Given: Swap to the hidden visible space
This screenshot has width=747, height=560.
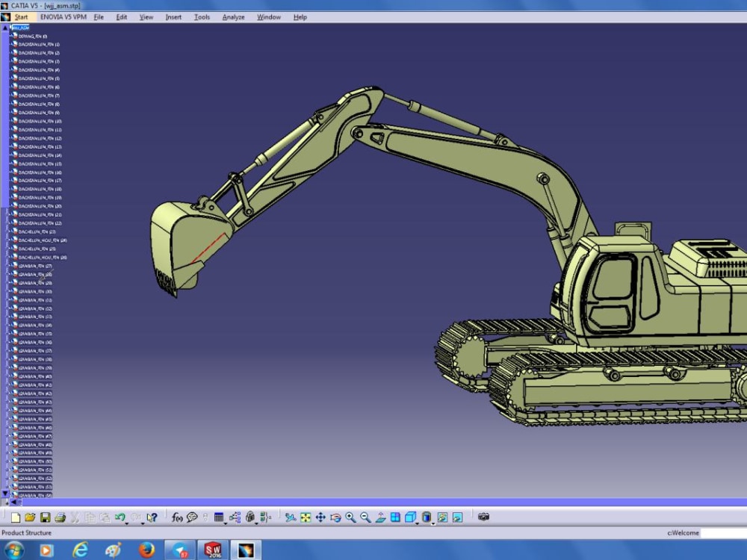Looking at the screenshot, I should coord(457,517).
